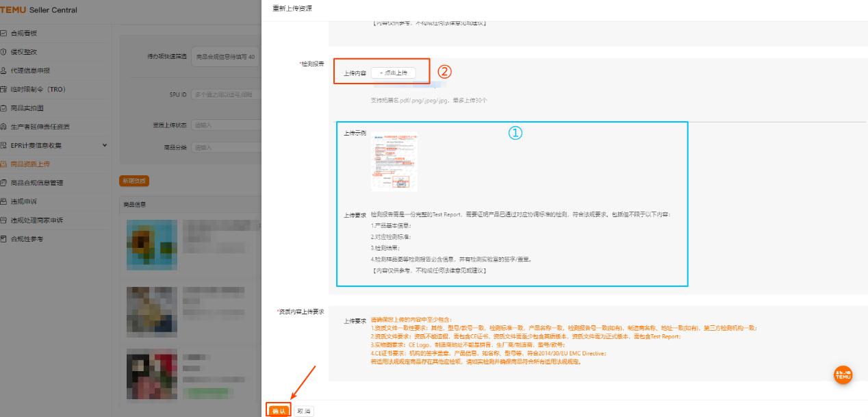This screenshot has height=417, width=868.
Task: Select the 侵权整改 sidebar icon
Action: coord(9,51)
